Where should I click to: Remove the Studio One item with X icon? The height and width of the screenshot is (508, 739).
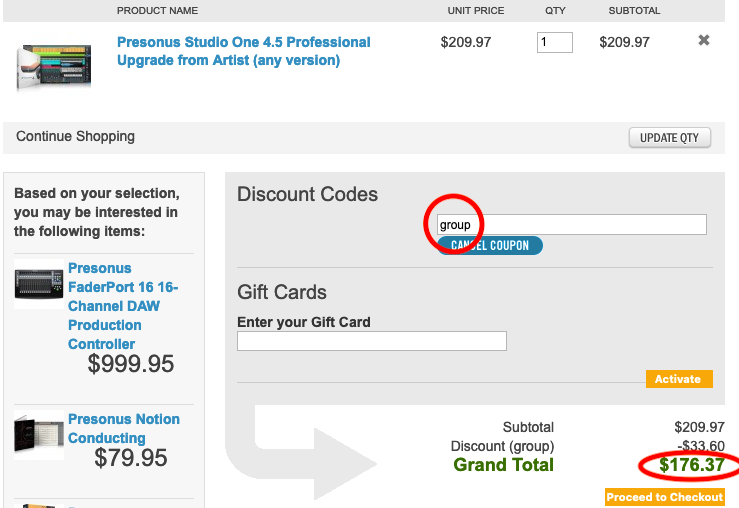[x=704, y=41]
